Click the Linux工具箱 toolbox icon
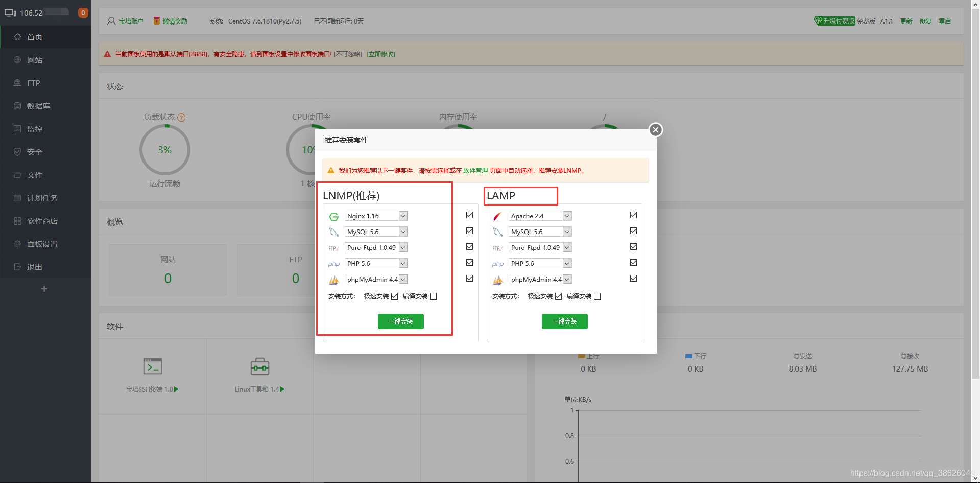Screen dimensions: 980x483 260,366
